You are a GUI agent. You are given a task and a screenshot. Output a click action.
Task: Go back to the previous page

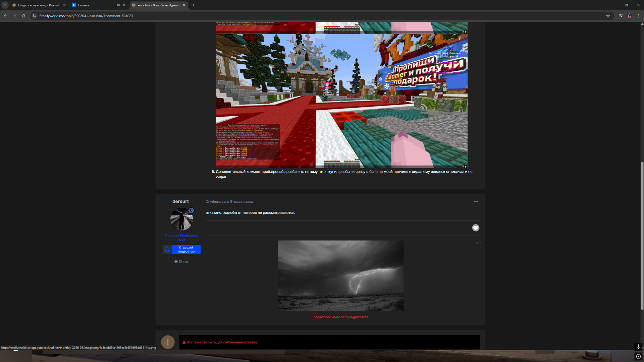[x=5, y=16]
